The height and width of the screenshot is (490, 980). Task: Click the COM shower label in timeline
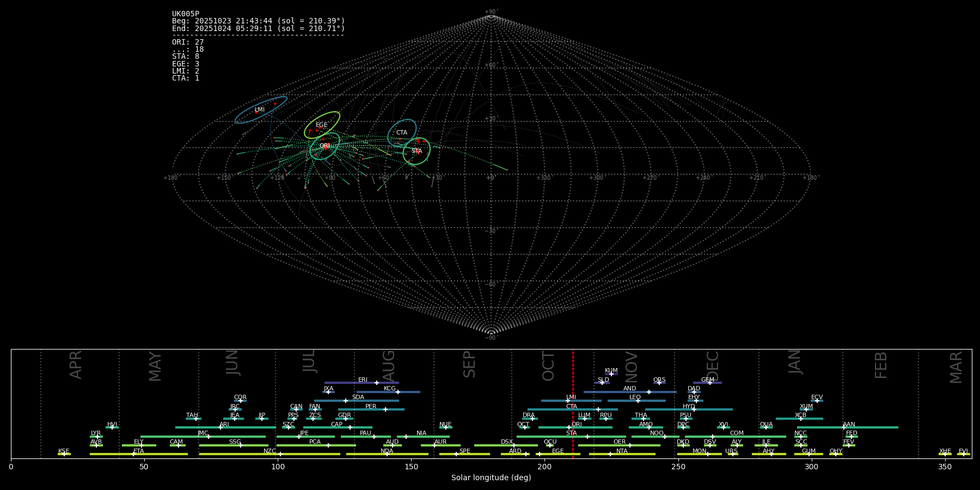point(737,433)
